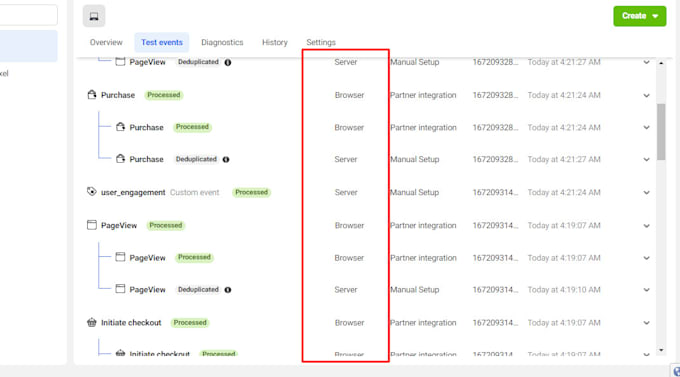Click window icon of nested PageView Processed row
The height and width of the screenshot is (377, 680).
[120, 257]
